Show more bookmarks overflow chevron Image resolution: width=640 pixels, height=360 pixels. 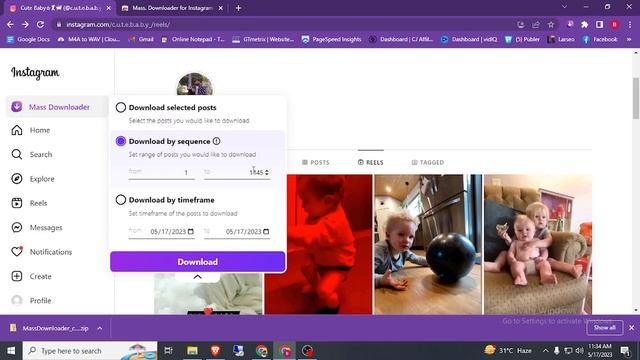[629, 40]
